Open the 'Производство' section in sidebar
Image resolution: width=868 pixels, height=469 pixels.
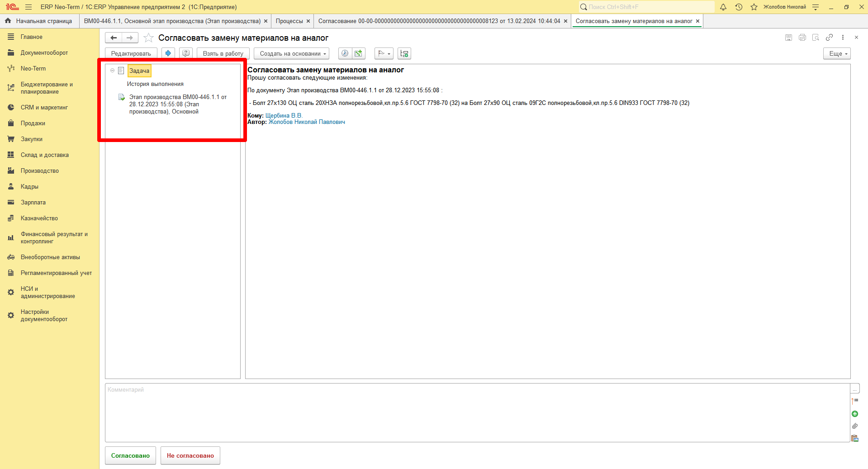(x=40, y=171)
